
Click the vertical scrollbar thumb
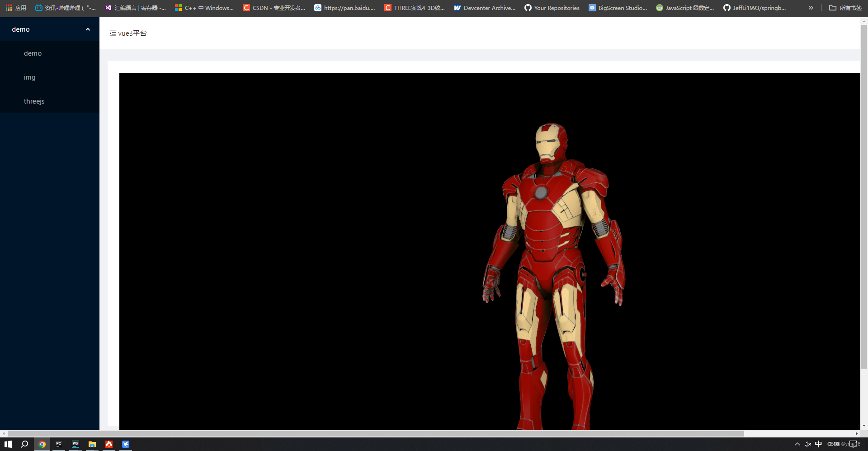[x=864, y=196]
